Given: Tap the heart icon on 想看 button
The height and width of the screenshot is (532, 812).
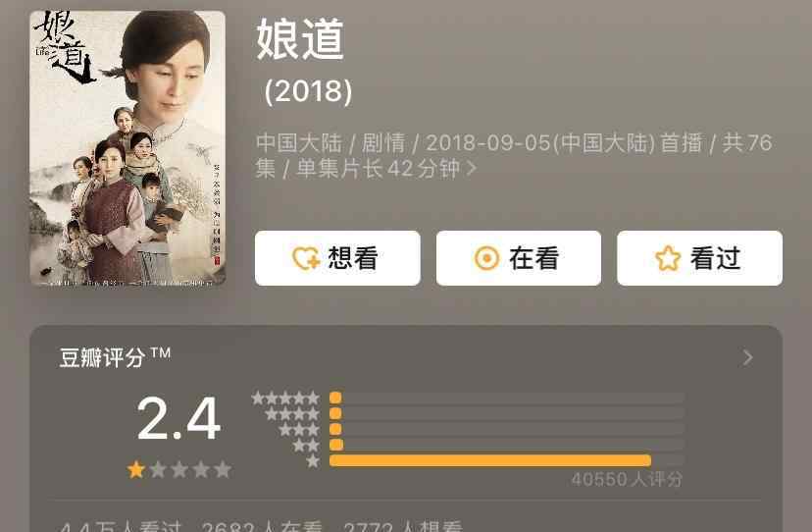Looking at the screenshot, I should click(x=306, y=258).
